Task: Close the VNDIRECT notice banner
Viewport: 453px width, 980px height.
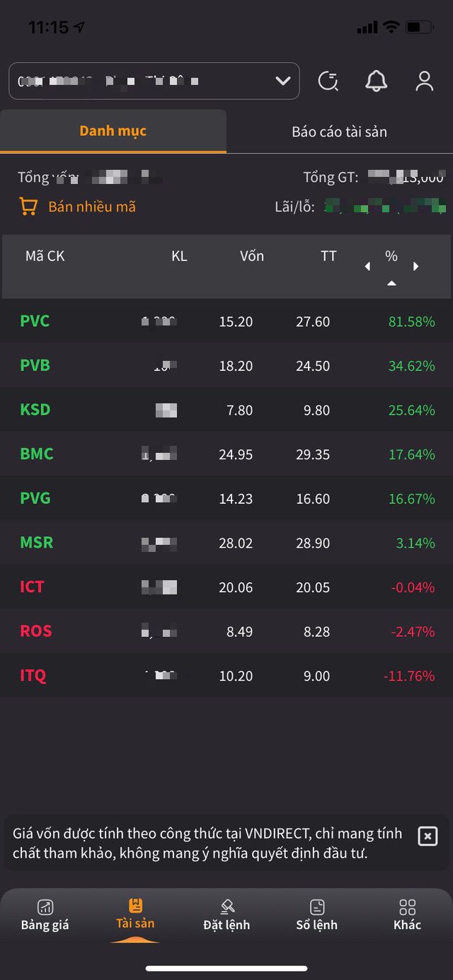Action: click(428, 836)
